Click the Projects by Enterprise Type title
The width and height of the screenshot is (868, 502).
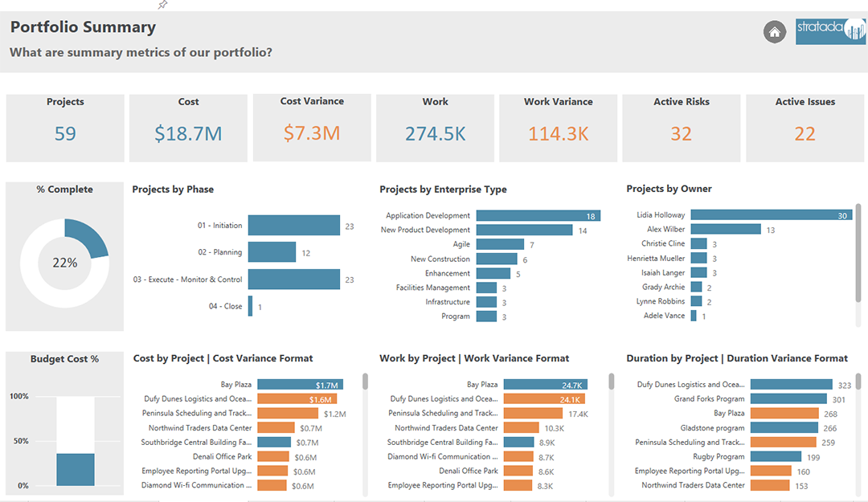[x=443, y=190]
